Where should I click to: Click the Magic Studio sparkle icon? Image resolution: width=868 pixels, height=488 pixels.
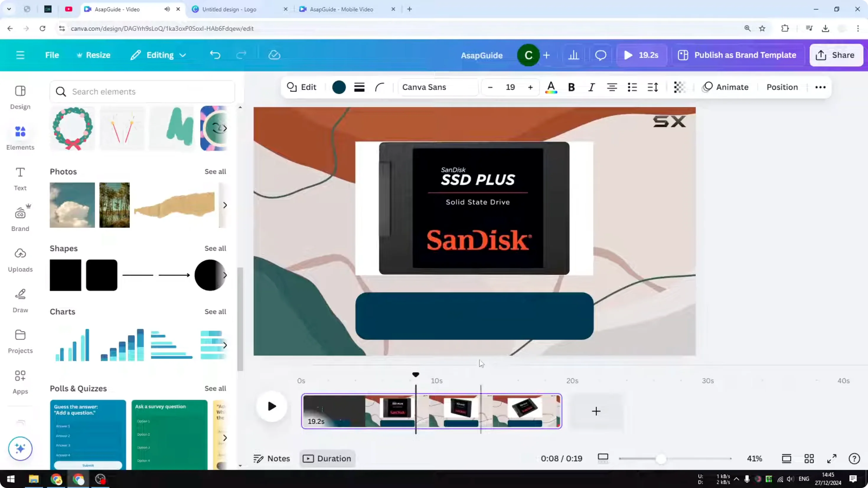(x=20, y=448)
